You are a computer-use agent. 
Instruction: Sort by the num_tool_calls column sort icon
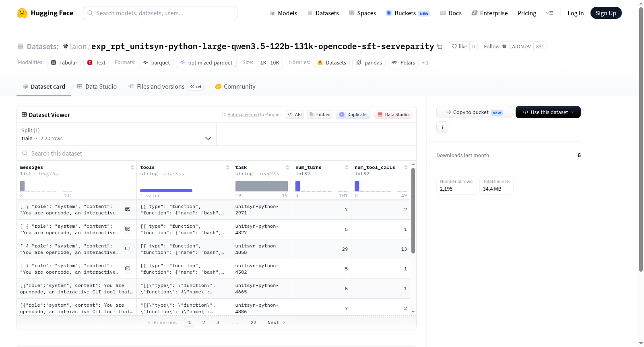click(x=406, y=167)
